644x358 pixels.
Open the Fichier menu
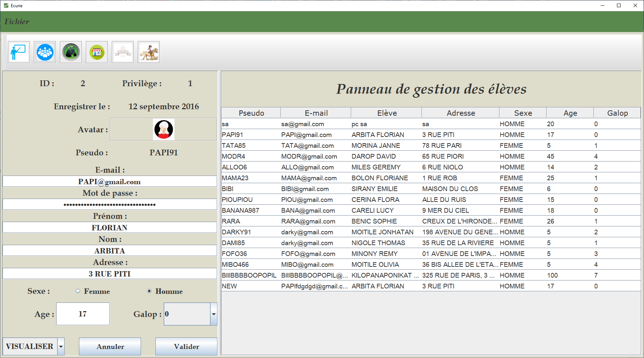(17, 22)
